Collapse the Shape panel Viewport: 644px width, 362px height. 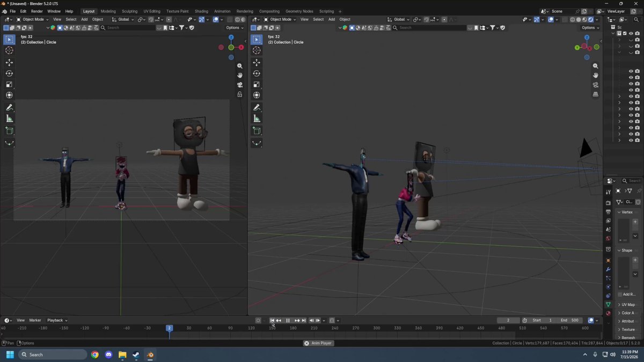[626, 250]
